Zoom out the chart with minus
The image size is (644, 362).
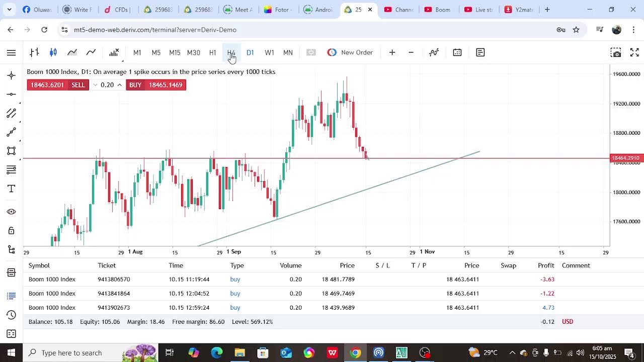coord(411,52)
